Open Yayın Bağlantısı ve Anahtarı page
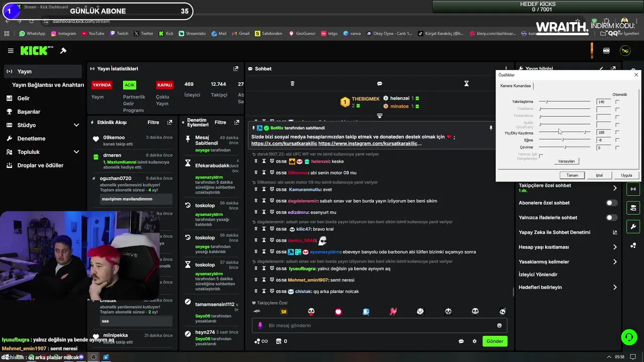 point(48,85)
